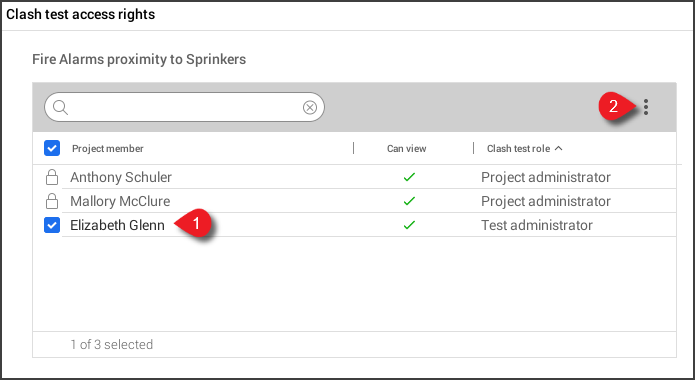
Task: Click Elizabeth Glenn's green Can view checkmark
Action: [409, 225]
